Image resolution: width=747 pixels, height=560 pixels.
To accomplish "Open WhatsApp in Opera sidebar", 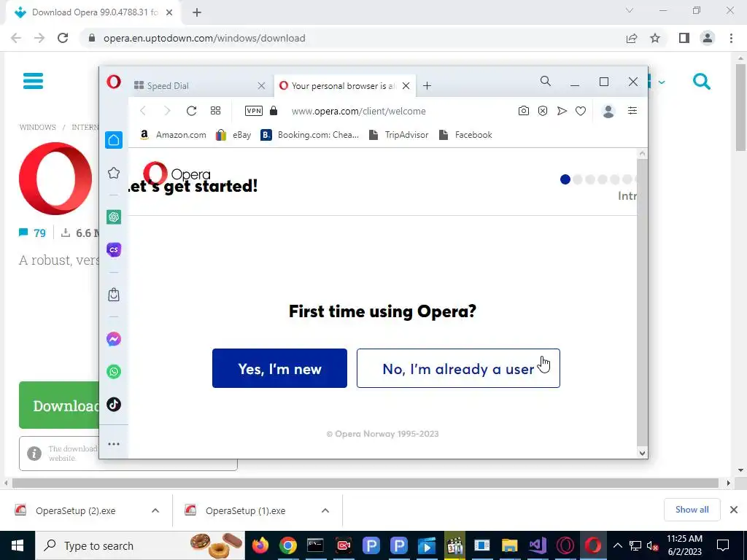I will pos(113,371).
